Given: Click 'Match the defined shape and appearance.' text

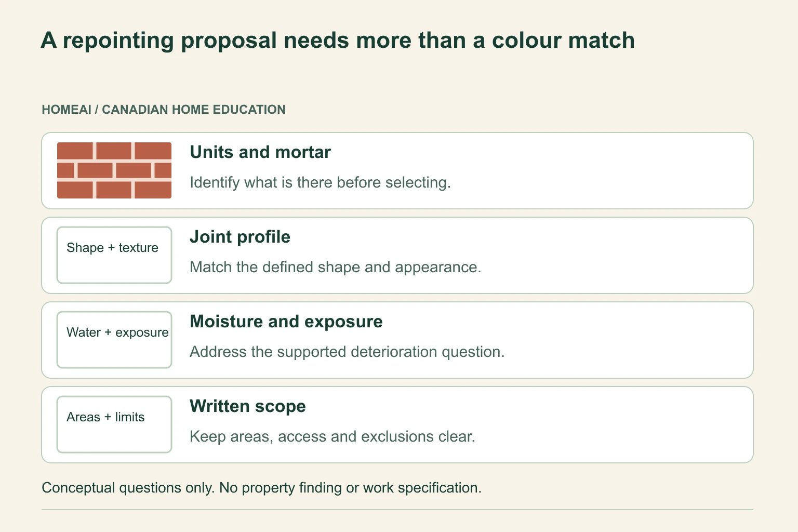Looking at the screenshot, I should click(336, 267).
